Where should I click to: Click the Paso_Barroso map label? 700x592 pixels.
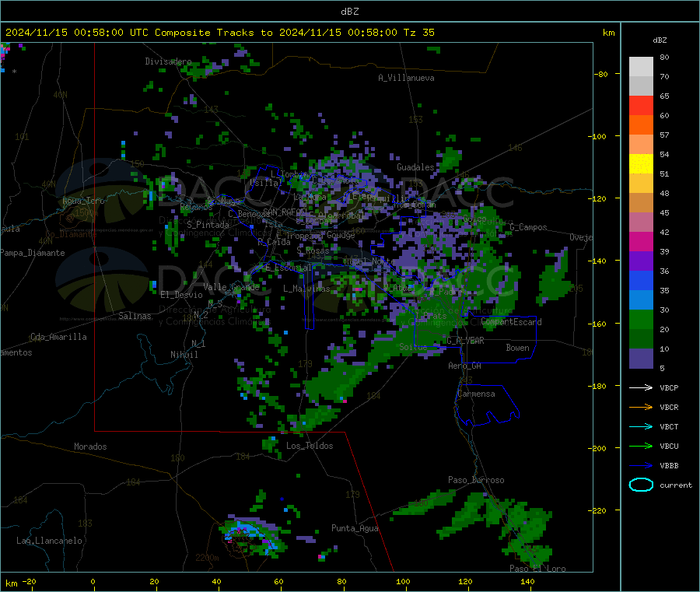[476, 480]
